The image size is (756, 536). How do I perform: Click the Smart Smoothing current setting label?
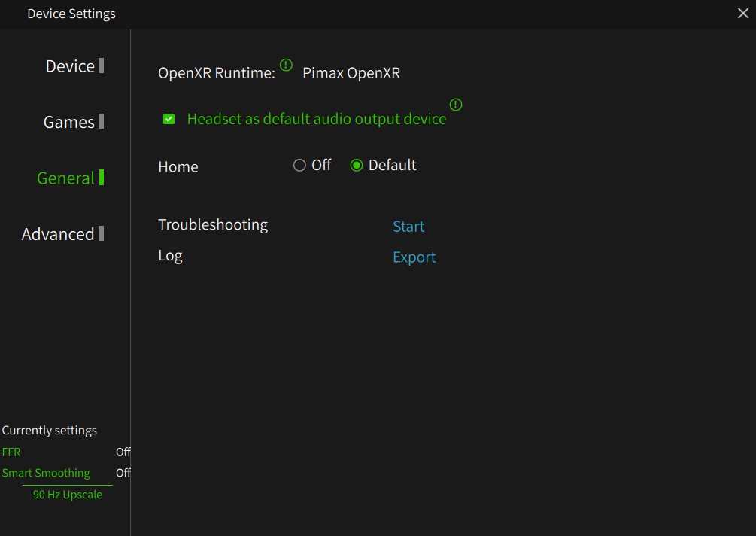(x=46, y=473)
